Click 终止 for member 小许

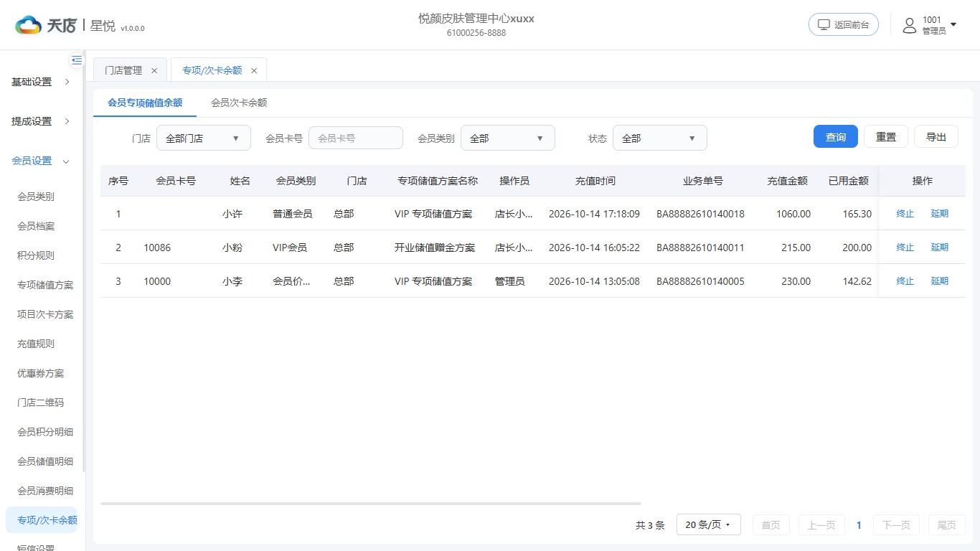click(x=905, y=214)
